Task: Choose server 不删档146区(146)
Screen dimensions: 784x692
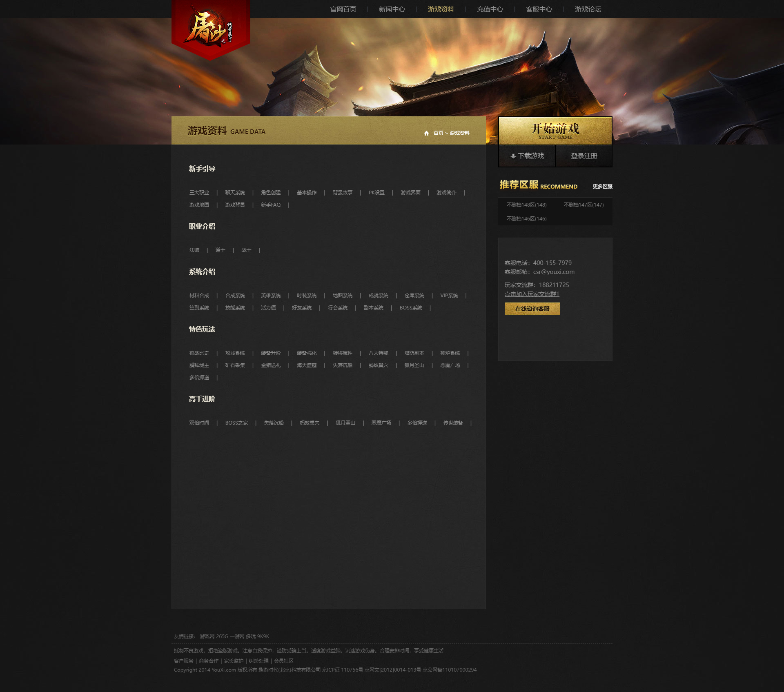Action: point(526,219)
